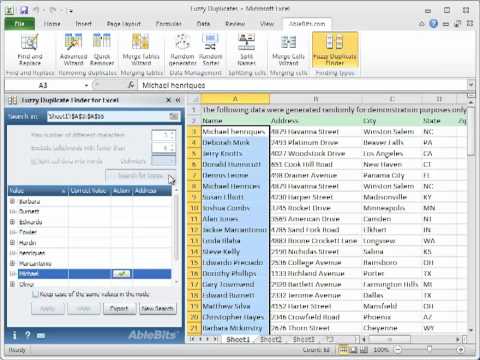The width and height of the screenshot is (480, 360).
Task: Switch to the Home ribbon tab
Action: 52,24
